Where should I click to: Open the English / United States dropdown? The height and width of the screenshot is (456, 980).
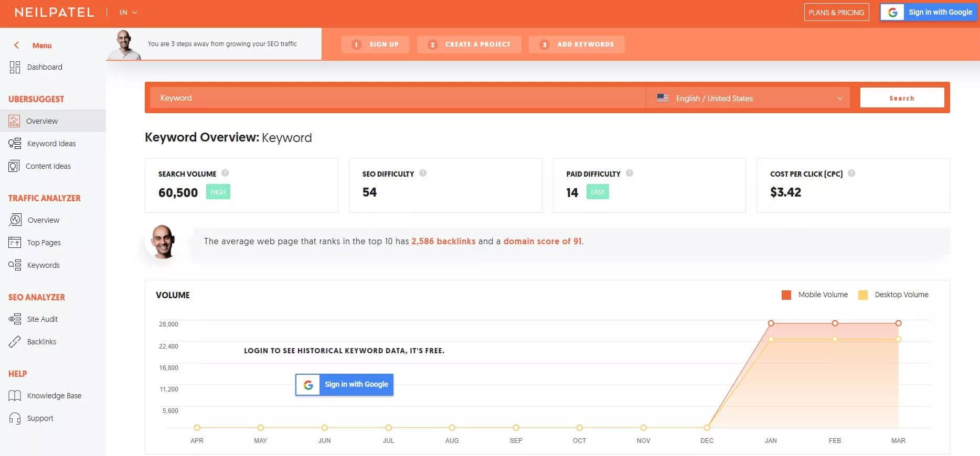[x=748, y=98]
